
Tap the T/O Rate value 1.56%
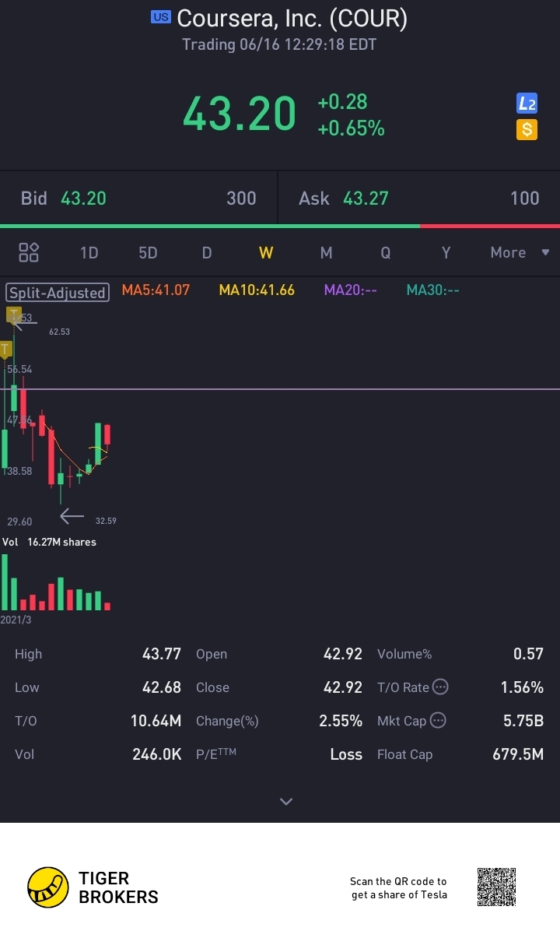522,687
